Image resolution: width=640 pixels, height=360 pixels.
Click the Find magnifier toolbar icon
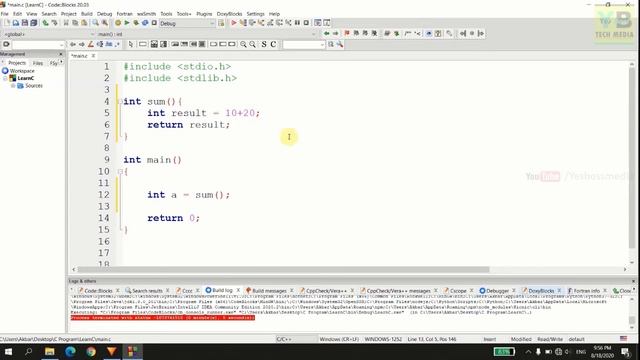point(96,23)
